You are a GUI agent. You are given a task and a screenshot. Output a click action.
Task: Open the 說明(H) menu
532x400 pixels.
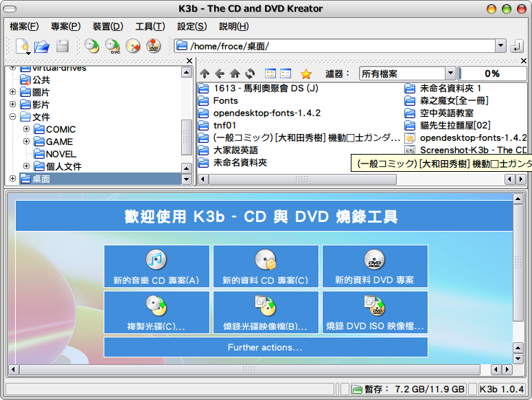[234, 26]
